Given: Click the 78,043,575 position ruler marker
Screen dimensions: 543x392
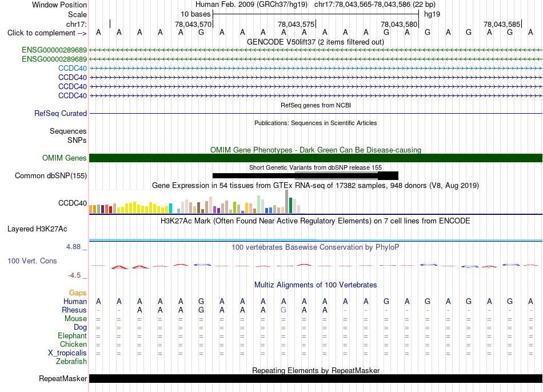Looking at the screenshot, I should [297, 24].
